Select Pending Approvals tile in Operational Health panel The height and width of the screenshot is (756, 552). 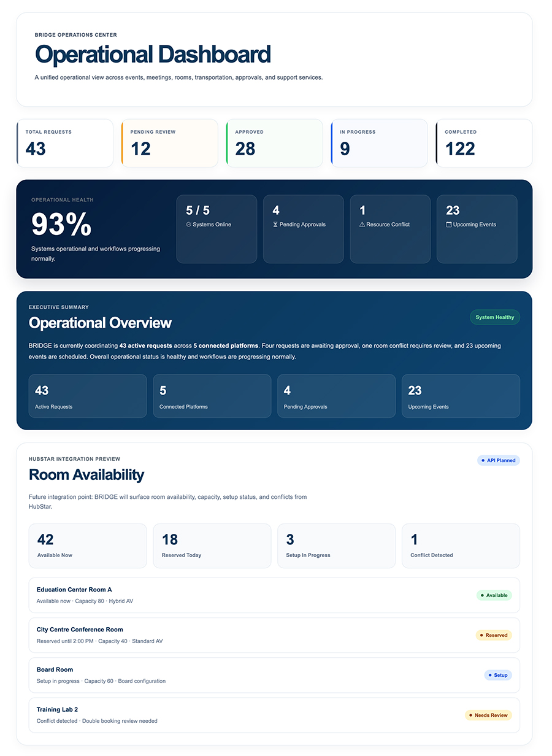click(304, 229)
